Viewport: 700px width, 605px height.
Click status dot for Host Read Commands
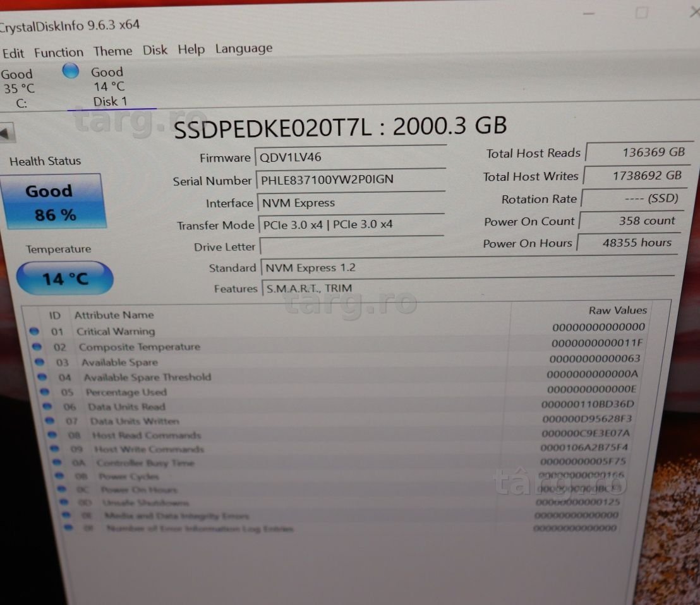[52, 434]
